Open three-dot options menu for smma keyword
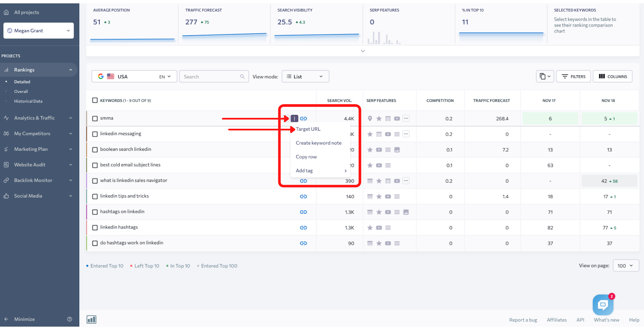Viewport: 644px width, 330px height. coord(295,118)
